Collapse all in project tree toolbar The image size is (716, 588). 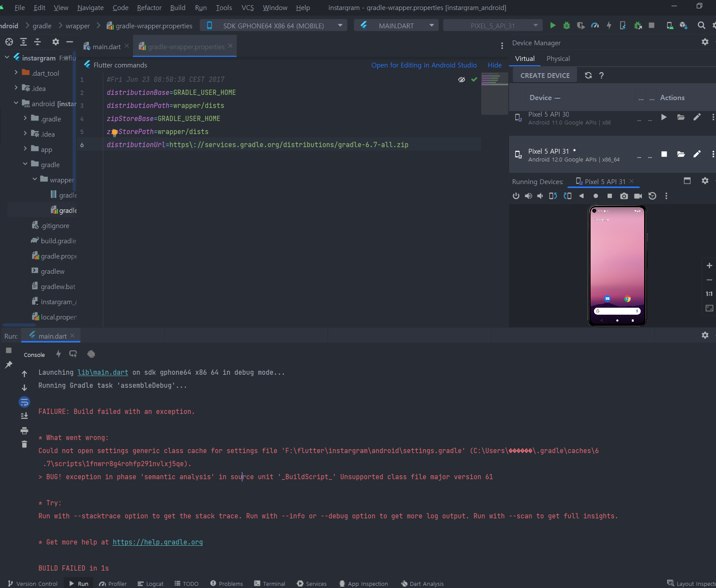coord(37,42)
